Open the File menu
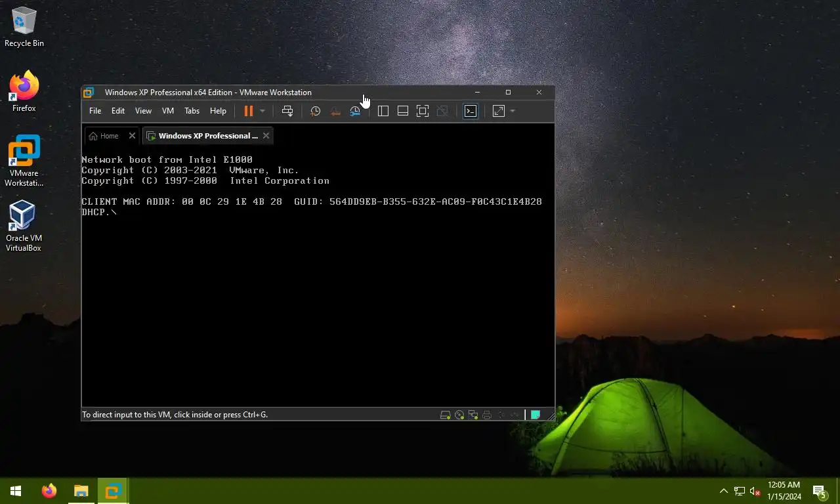Image resolution: width=840 pixels, height=504 pixels. pyautogui.click(x=95, y=111)
